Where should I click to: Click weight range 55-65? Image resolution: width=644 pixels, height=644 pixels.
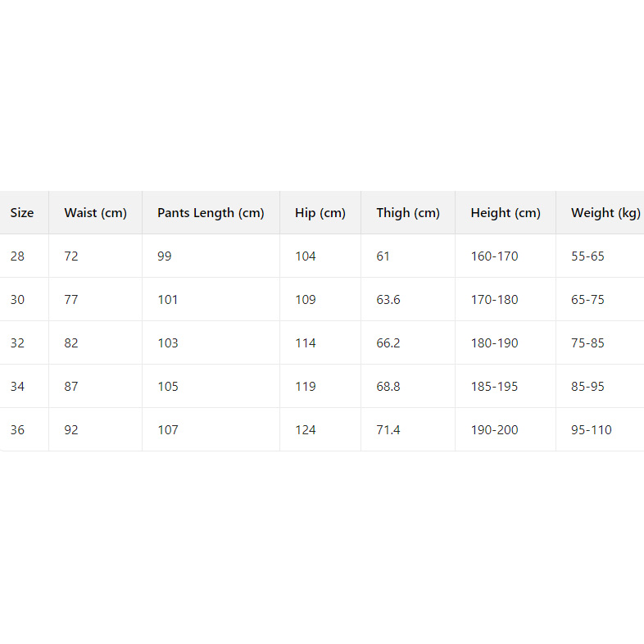pyautogui.click(x=587, y=256)
